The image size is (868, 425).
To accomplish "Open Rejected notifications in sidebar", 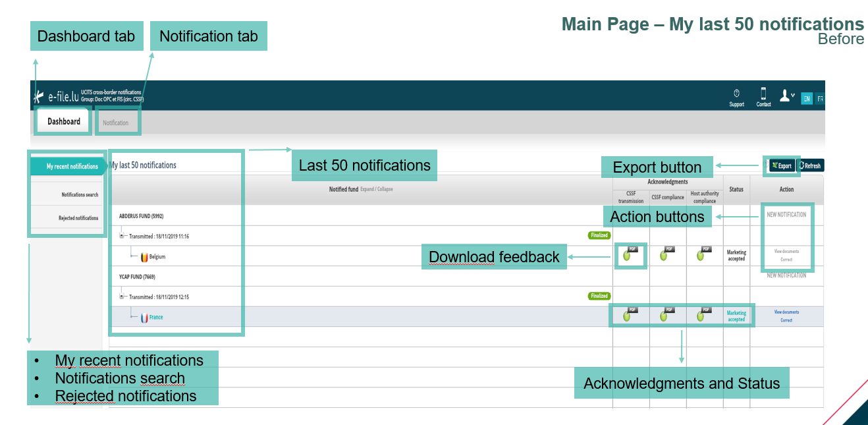I will click(x=78, y=218).
